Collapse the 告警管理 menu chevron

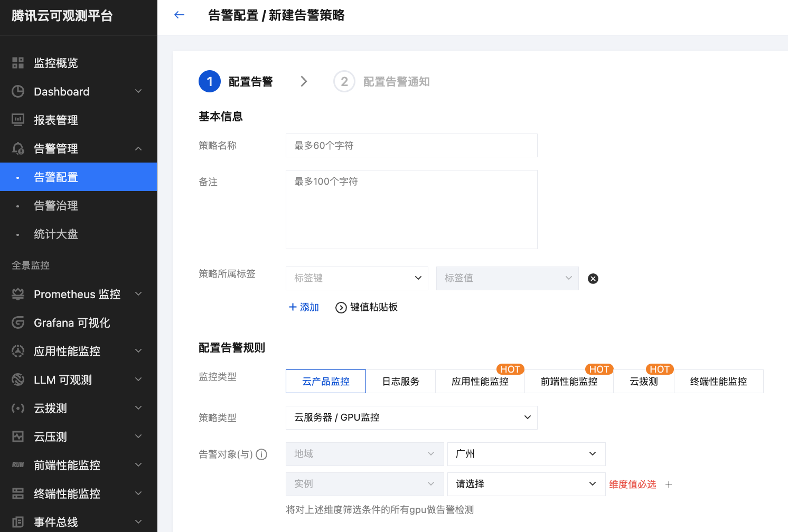[138, 149]
